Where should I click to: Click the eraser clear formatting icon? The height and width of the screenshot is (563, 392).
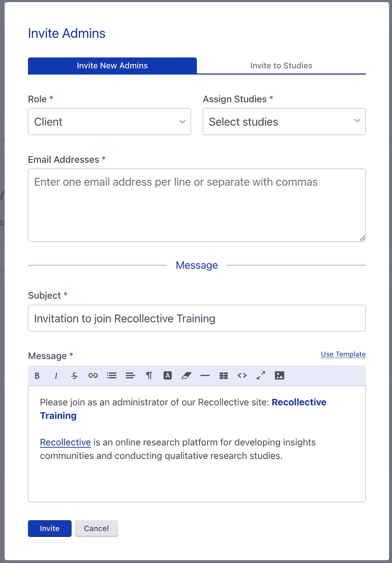click(186, 376)
